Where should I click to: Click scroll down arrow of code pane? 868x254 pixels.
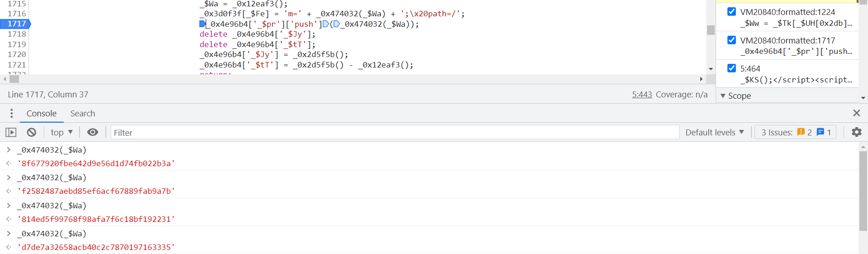[x=711, y=69]
